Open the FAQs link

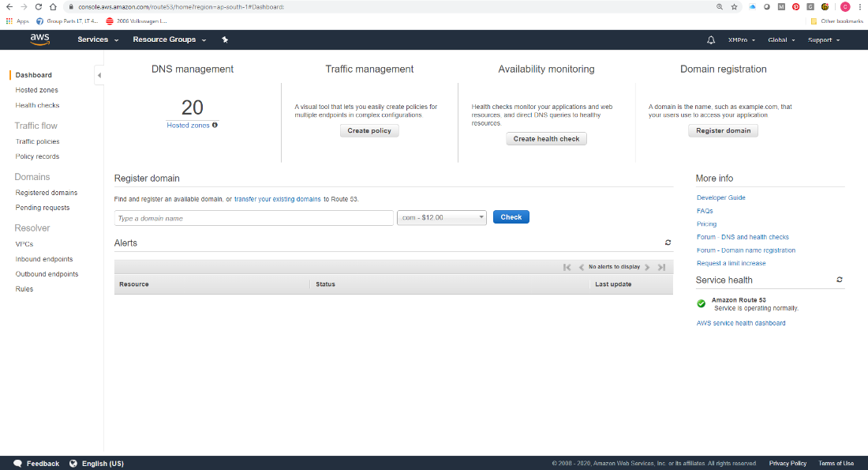[705, 211]
